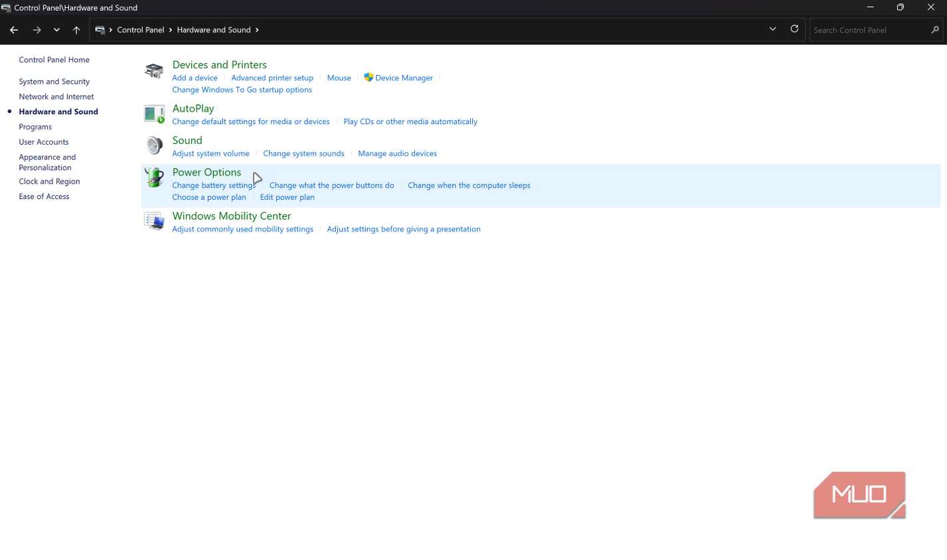
Task: Go up one level with Up arrow
Action: 76,30
